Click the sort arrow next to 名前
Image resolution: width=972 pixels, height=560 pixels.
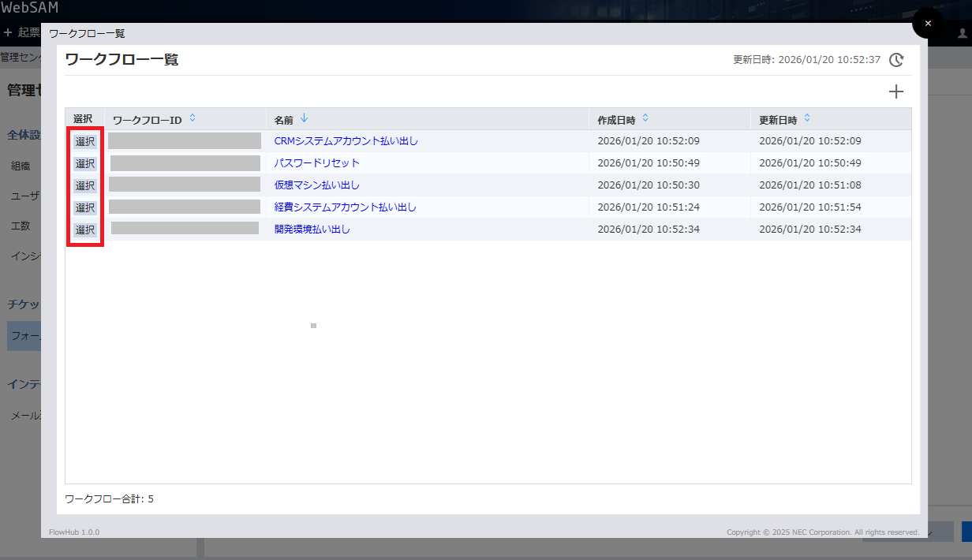[305, 118]
